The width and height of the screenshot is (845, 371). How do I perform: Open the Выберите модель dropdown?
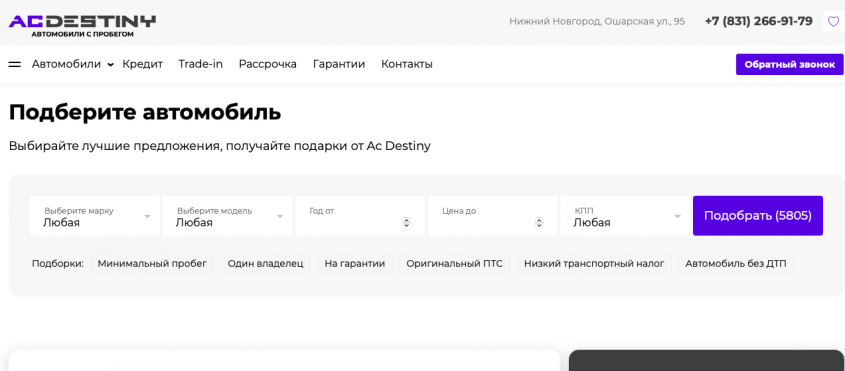(x=227, y=216)
